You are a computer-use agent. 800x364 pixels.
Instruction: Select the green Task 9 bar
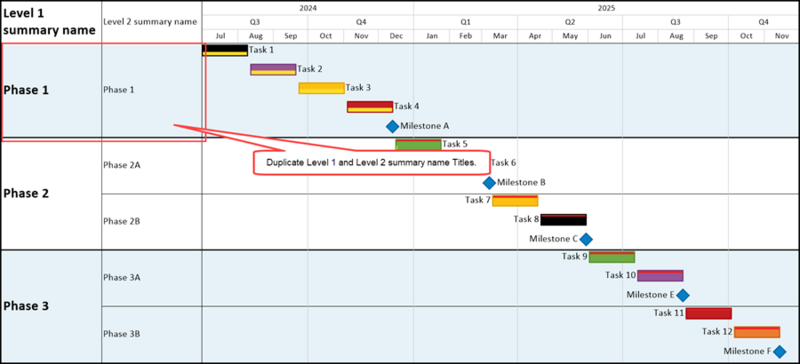tap(612, 257)
